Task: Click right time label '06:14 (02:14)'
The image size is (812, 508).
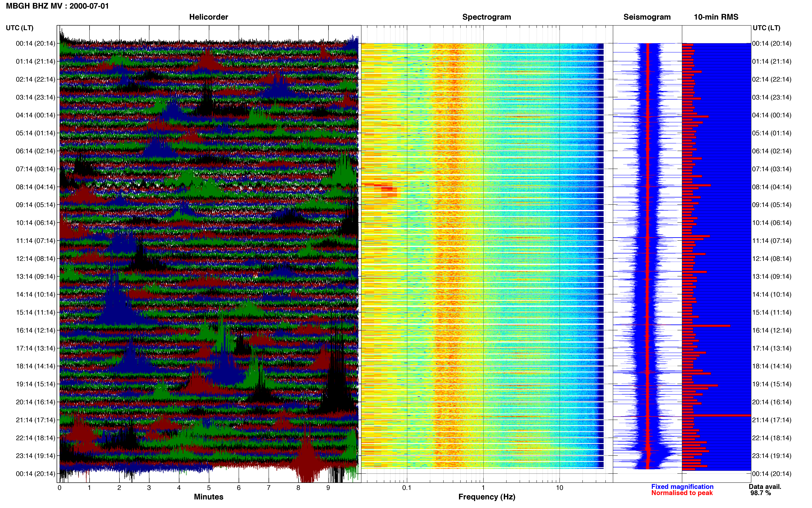Action: [x=772, y=151]
